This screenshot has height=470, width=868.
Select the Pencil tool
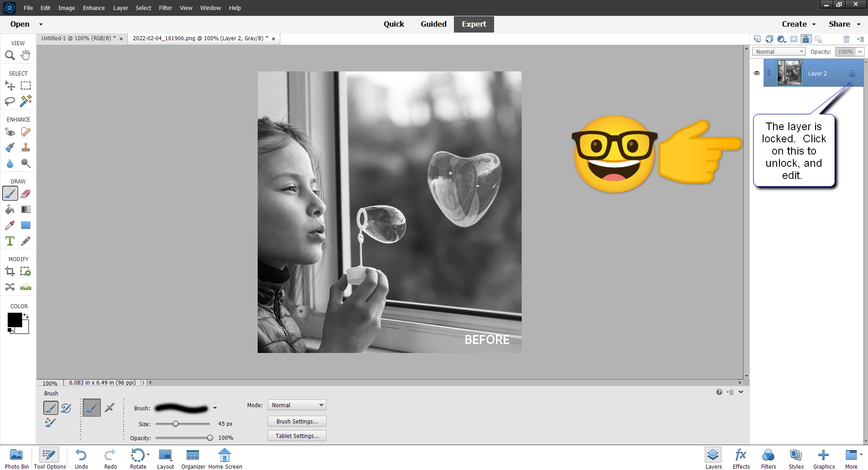pyautogui.click(x=26, y=241)
